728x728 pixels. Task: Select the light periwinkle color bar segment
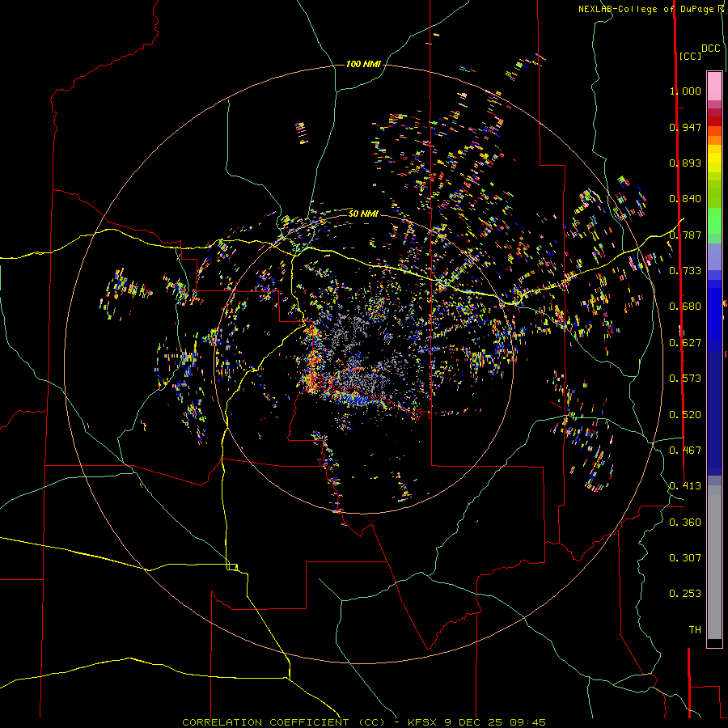(x=714, y=256)
